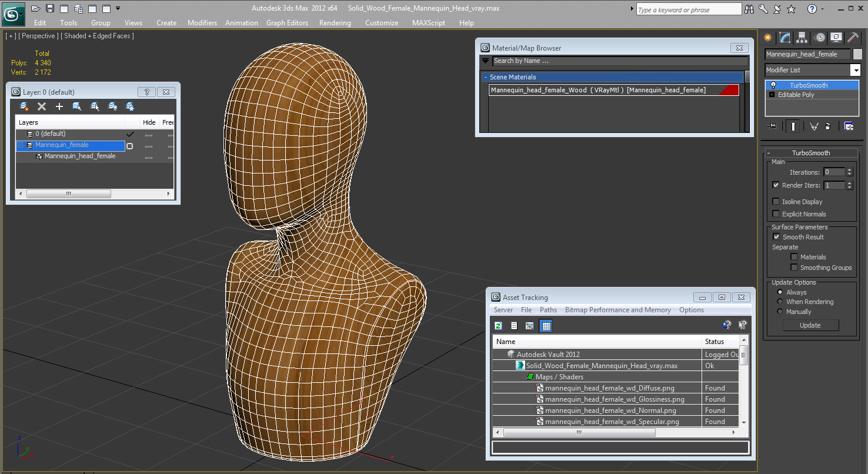Click the star favorites icon in title bar
Image resolution: width=868 pixels, height=474 pixels.
[791, 9]
